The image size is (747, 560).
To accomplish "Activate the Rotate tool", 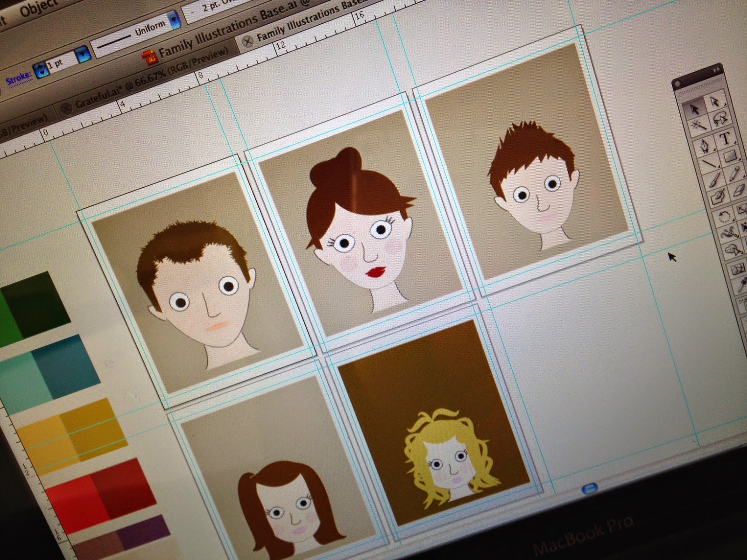I will 724,217.
